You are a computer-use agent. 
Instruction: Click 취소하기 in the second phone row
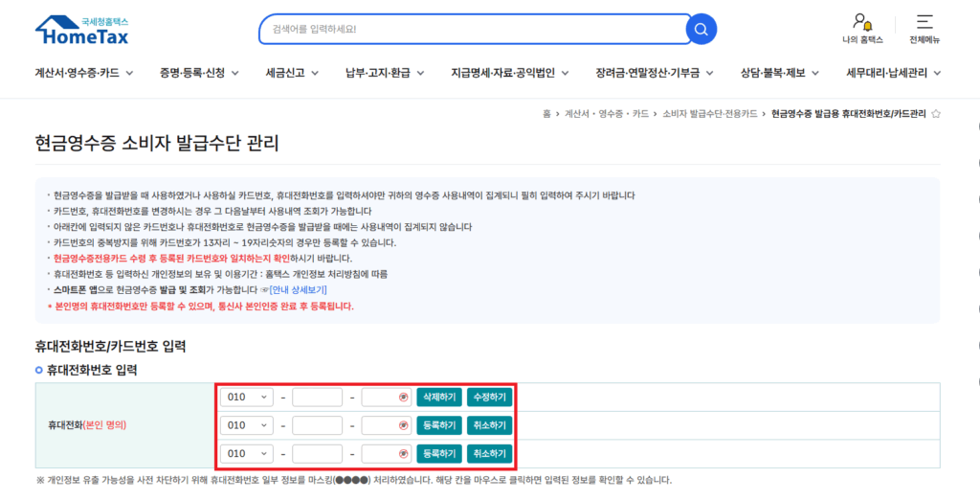(x=489, y=425)
